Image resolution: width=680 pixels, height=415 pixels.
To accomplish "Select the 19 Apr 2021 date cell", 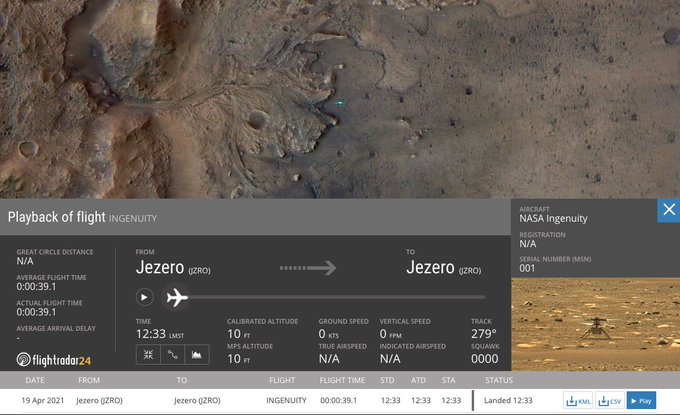I will (x=42, y=401).
